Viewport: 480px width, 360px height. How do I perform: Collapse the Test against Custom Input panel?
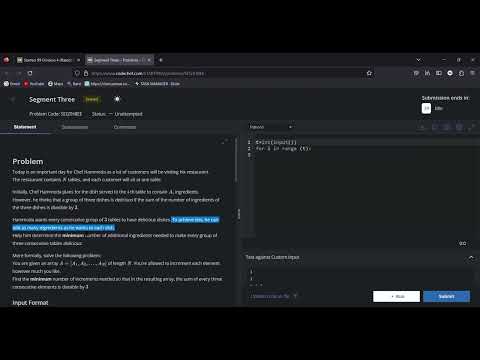pos(471,257)
